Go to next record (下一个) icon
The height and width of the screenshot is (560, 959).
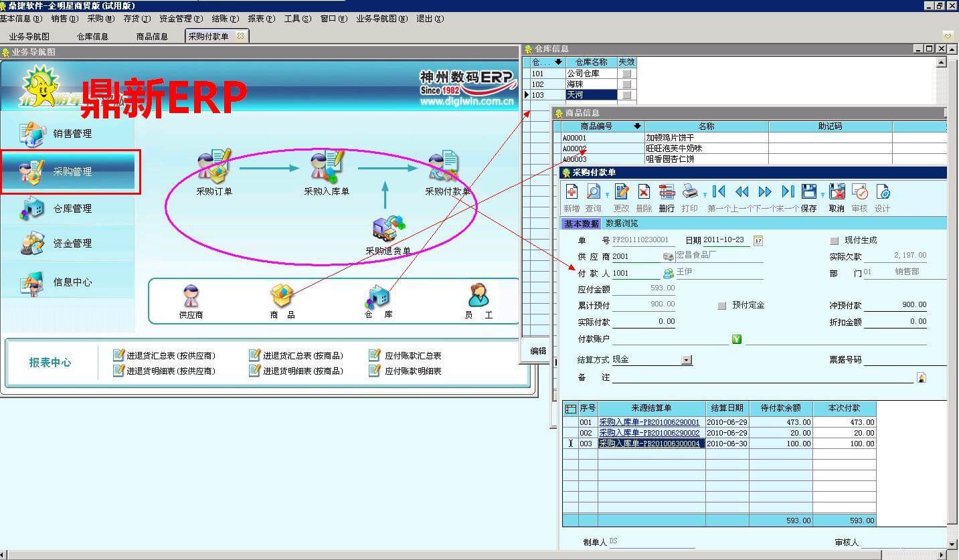[765, 192]
